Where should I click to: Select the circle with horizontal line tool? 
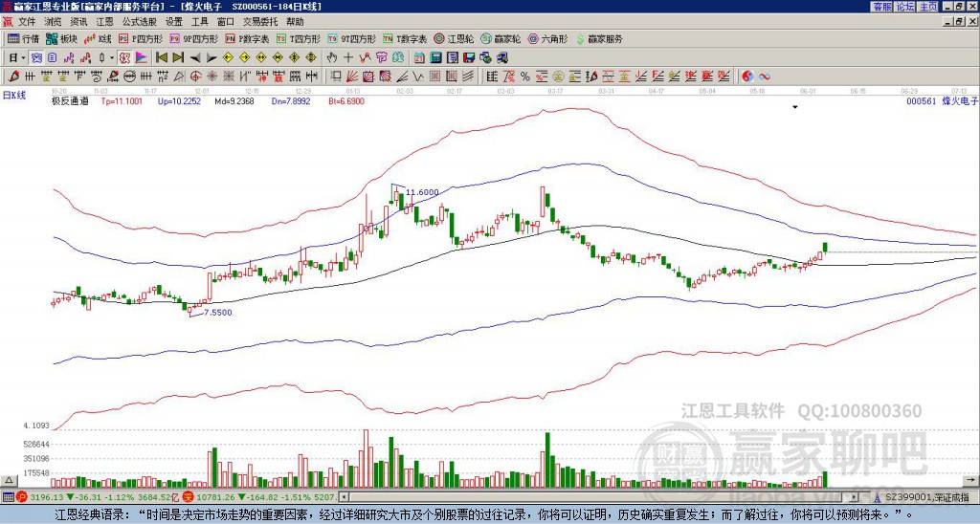(x=130, y=76)
